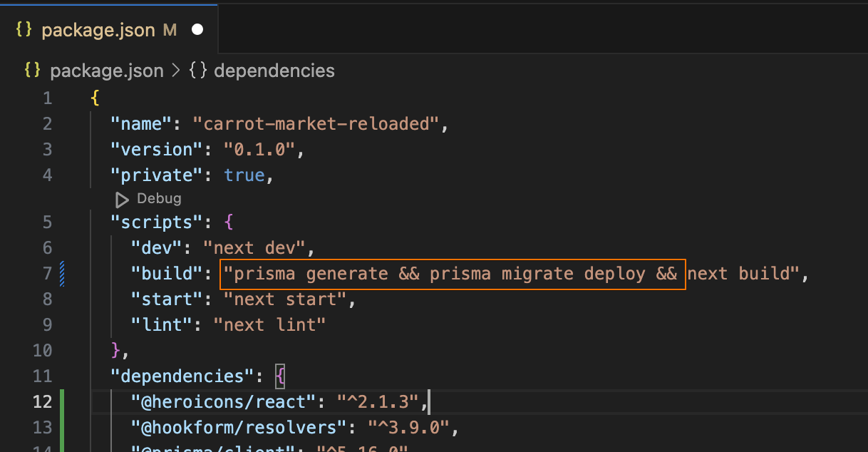This screenshot has width=868, height=452.
Task: Click line number 12 in the gutter
Action: click(x=43, y=402)
